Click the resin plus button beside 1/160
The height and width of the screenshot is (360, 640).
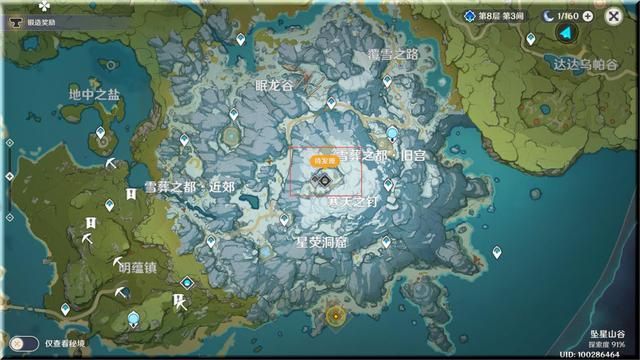(x=588, y=16)
